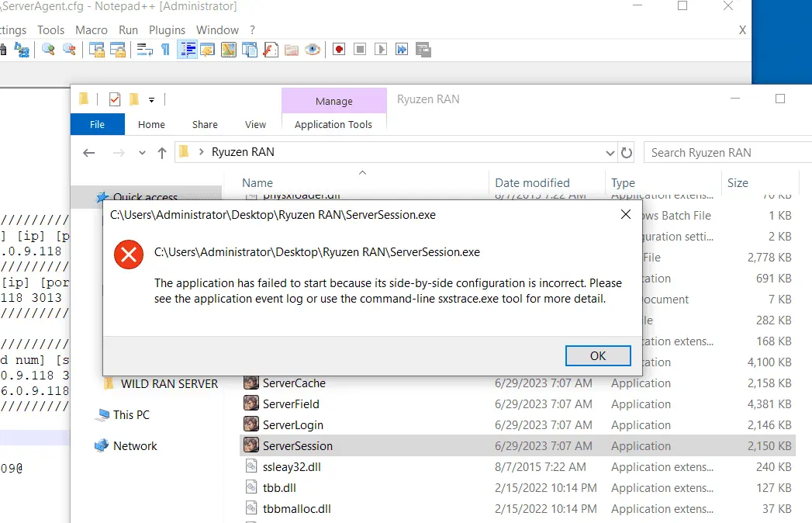Select ServerField application file

[x=517, y=404]
